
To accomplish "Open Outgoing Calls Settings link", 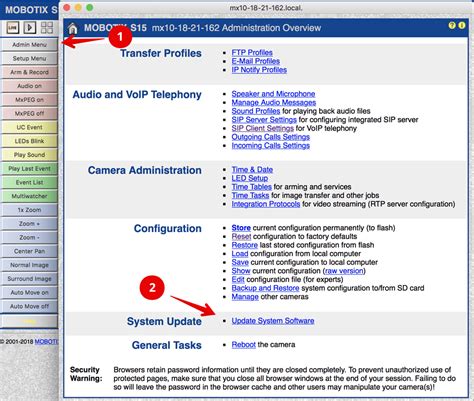I will pyautogui.click(x=271, y=137).
